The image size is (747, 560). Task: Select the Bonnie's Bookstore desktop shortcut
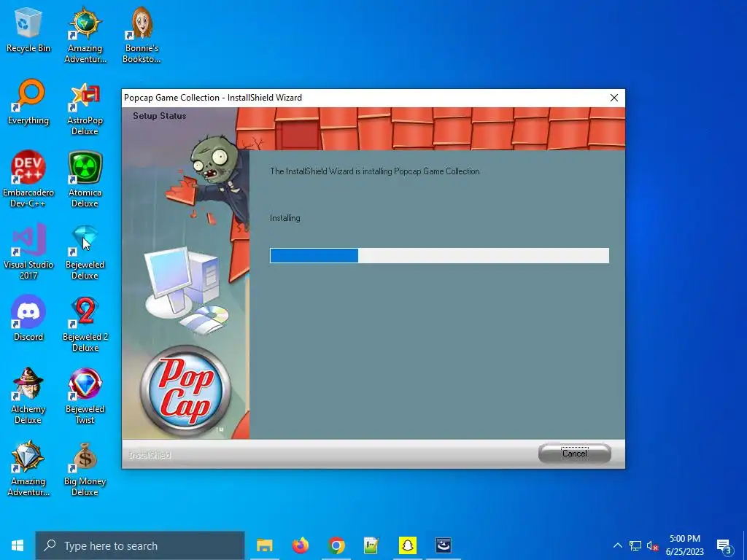pyautogui.click(x=142, y=35)
